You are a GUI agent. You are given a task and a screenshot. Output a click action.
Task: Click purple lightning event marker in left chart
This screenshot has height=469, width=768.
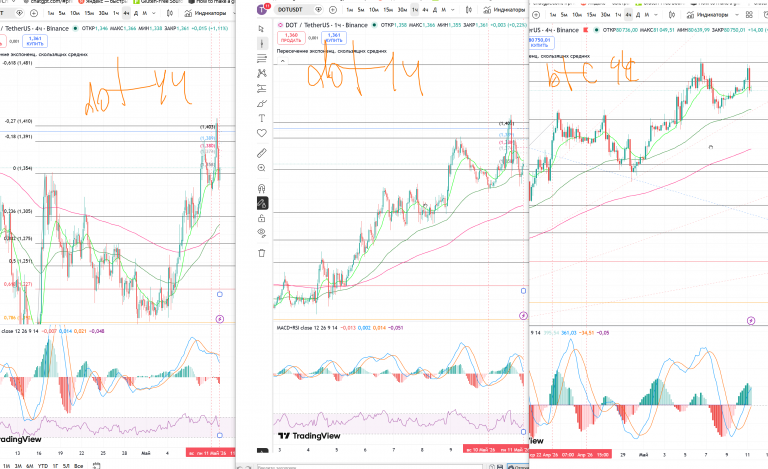coord(220,319)
